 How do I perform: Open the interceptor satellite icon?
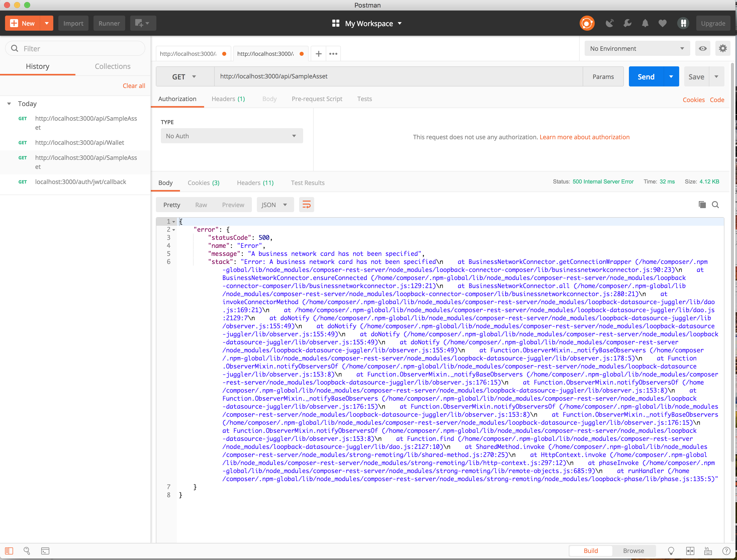tap(610, 23)
